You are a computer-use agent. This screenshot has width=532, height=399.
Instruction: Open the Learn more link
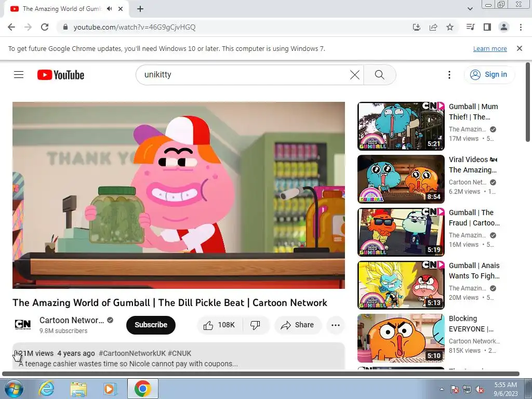coord(490,48)
